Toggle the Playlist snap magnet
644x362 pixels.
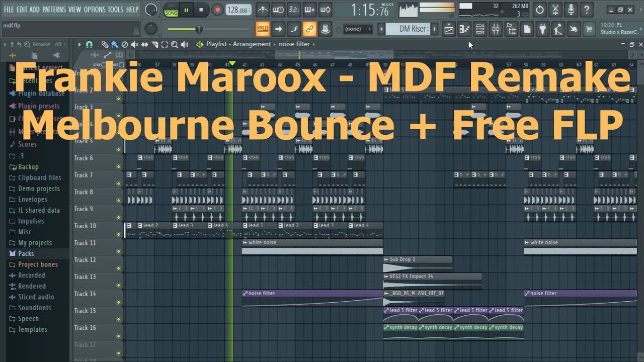tap(89, 44)
